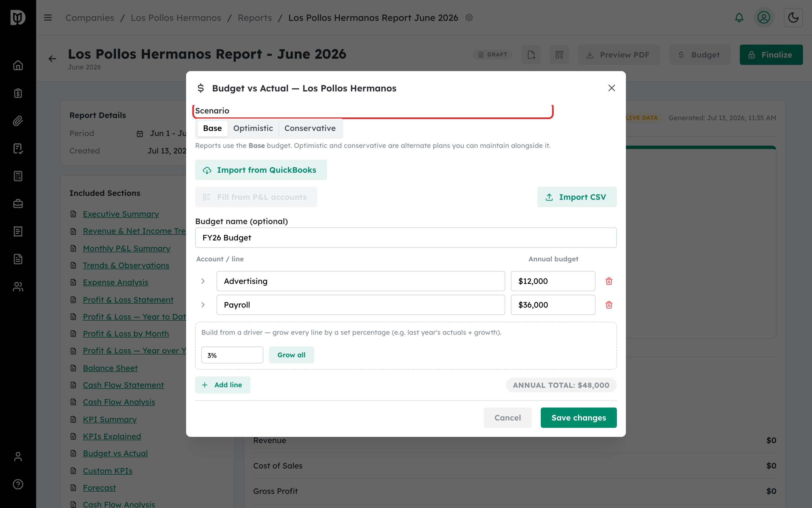812x508 pixels.
Task: Click the 3% growth percentage field
Action: point(232,355)
